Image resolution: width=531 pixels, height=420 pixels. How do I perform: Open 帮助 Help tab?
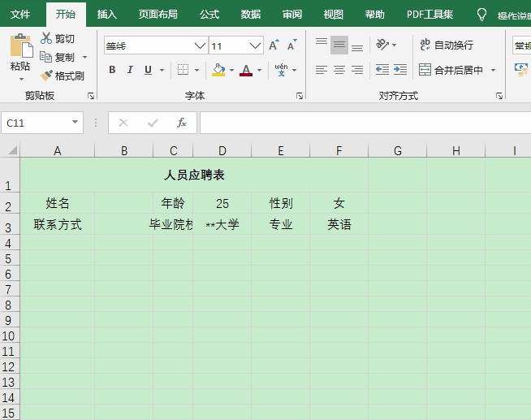tap(374, 15)
